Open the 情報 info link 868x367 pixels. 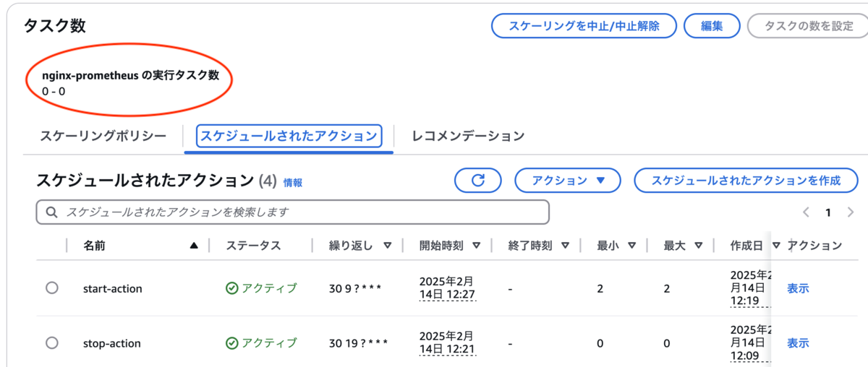pyautogui.click(x=293, y=183)
